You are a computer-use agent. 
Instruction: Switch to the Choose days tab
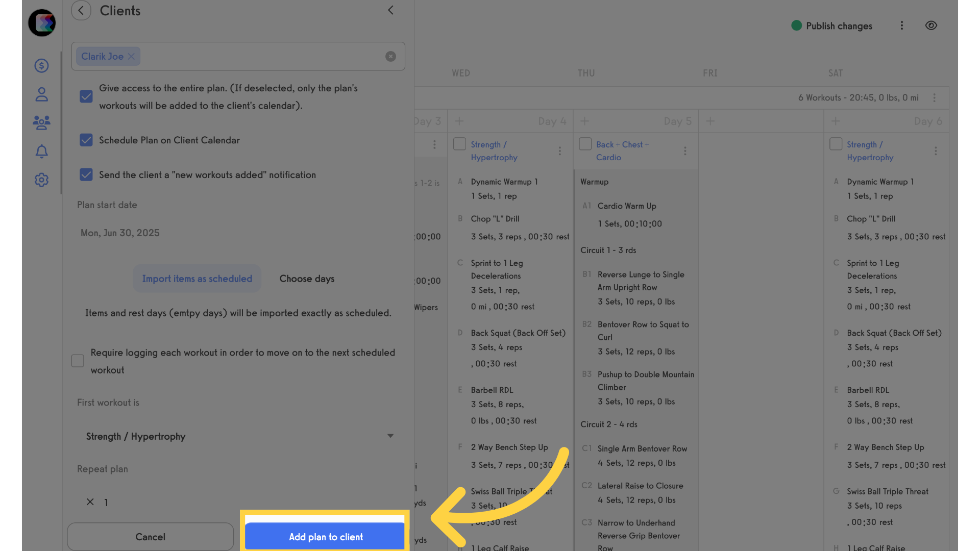[307, 279]
